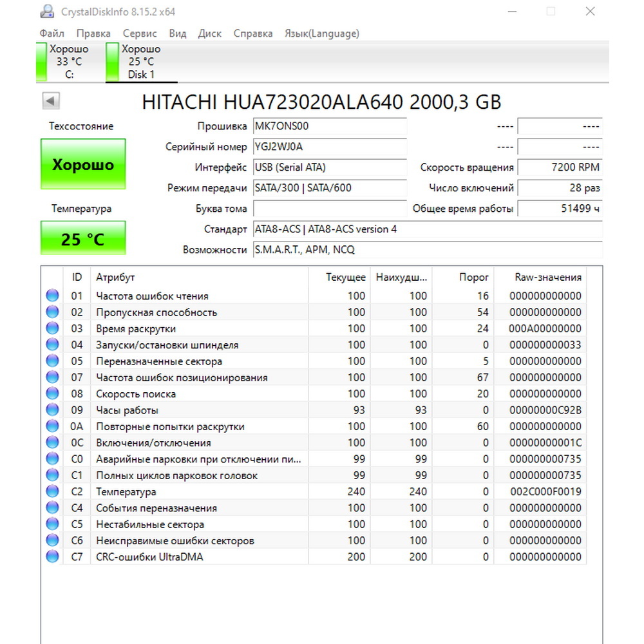
Task: Click status orb of attribute 01 row
Action: [x=52, y=296]
